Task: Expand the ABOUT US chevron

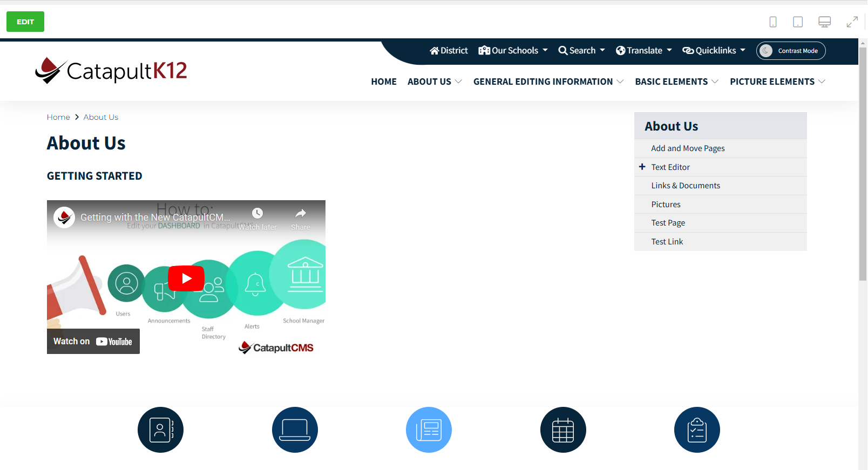Action: click(459, 81)
